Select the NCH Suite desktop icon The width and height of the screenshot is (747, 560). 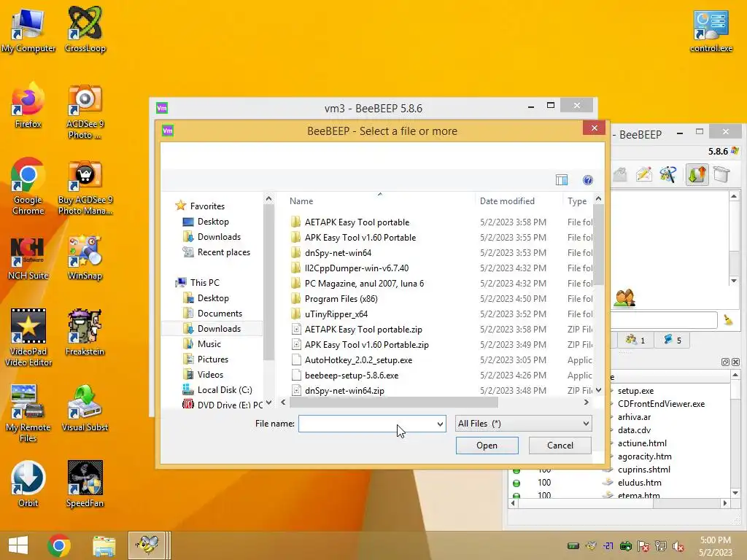point(28,259)
